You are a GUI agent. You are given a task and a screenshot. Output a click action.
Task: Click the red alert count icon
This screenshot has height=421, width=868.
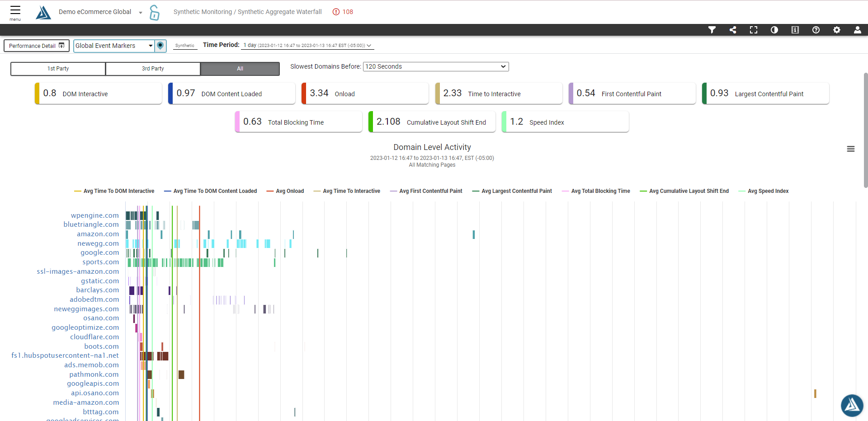click(x=336, y=12)
